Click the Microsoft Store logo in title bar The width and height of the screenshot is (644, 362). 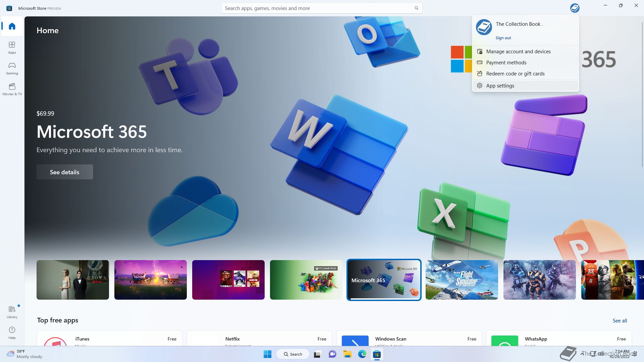[x=9, y=8]
